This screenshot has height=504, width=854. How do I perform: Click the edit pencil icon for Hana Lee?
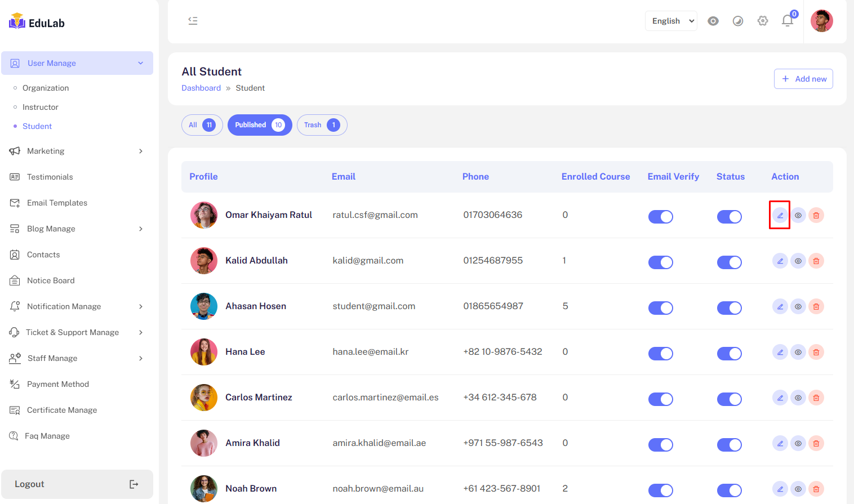780,352
